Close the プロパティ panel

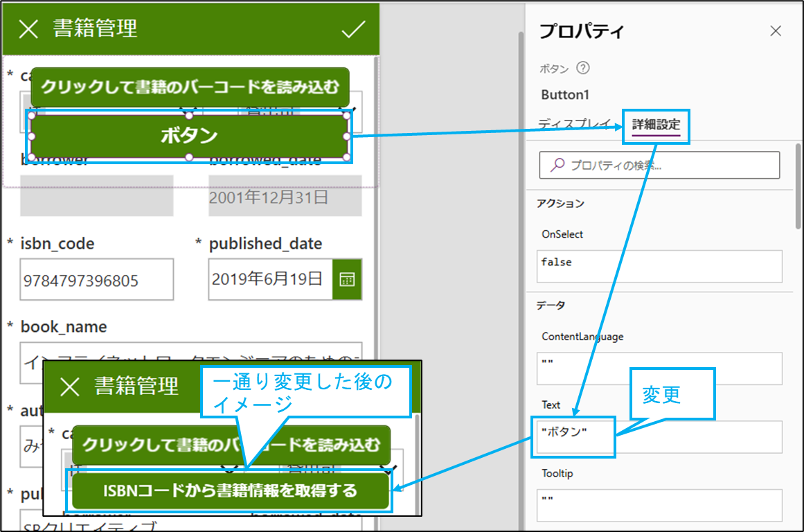[x=776, y=31]
